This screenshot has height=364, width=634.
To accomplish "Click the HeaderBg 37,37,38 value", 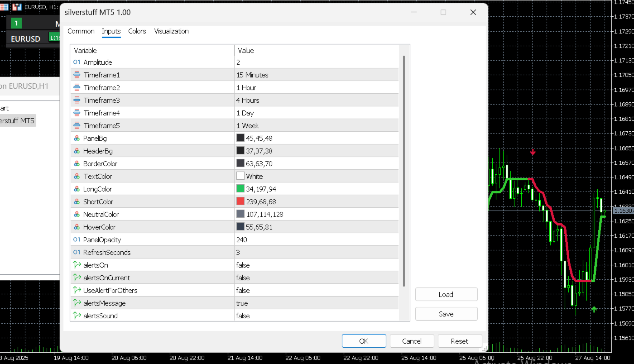I will point(316,151).
